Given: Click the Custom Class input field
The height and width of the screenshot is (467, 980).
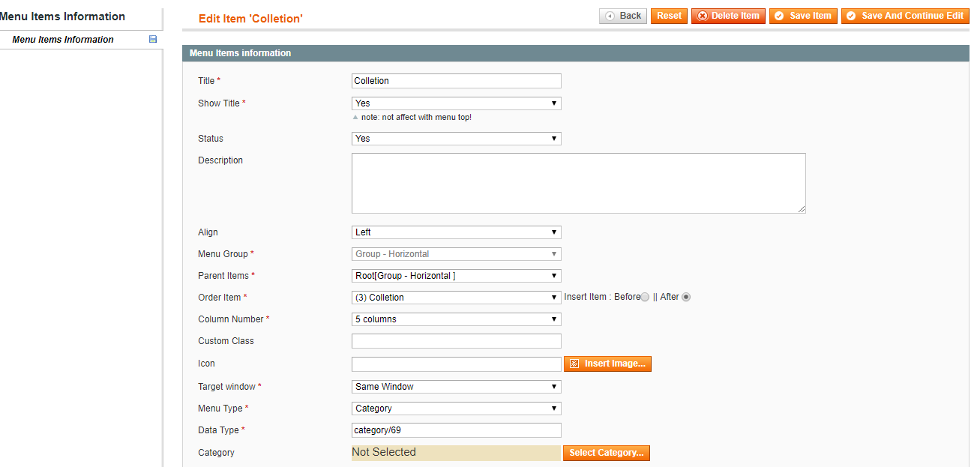Looking at the screenshot, I should (457, 341).
